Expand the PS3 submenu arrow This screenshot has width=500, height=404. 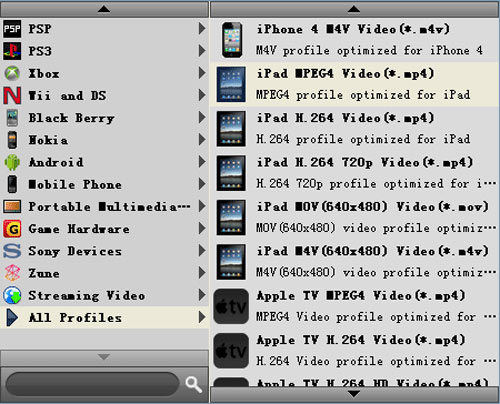click(202, 51)
